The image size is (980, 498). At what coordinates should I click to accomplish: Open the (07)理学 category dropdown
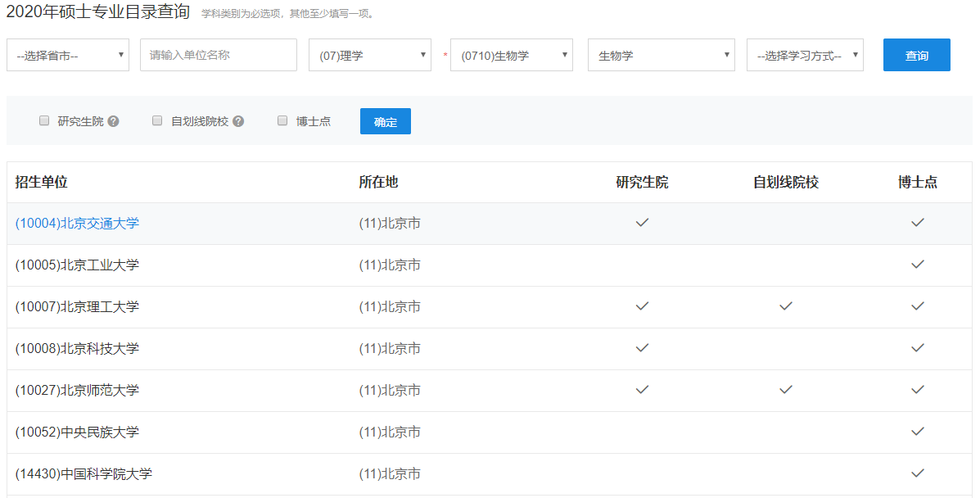[x=370, y=55]
